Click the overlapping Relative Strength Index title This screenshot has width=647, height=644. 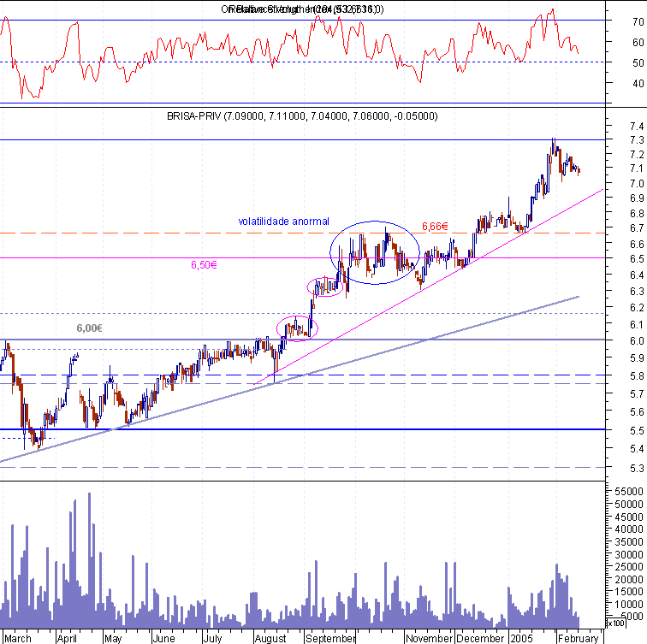pyautogui.click(x=302, y=9)
